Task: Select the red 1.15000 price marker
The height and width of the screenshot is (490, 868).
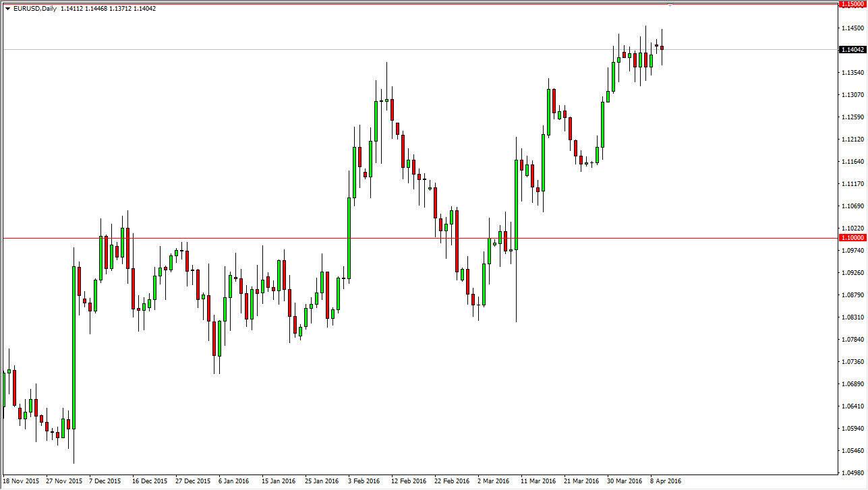Action: (851, 5)
